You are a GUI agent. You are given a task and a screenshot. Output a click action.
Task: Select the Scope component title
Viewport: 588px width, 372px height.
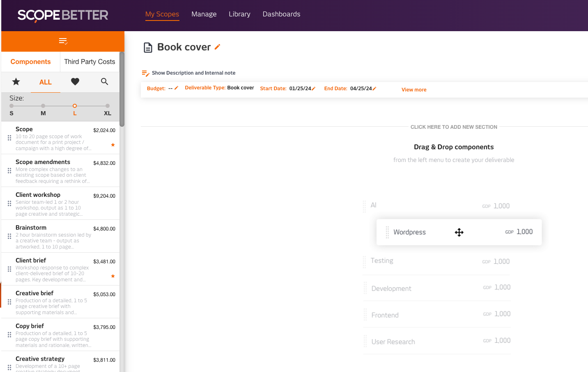coord(24,129)
